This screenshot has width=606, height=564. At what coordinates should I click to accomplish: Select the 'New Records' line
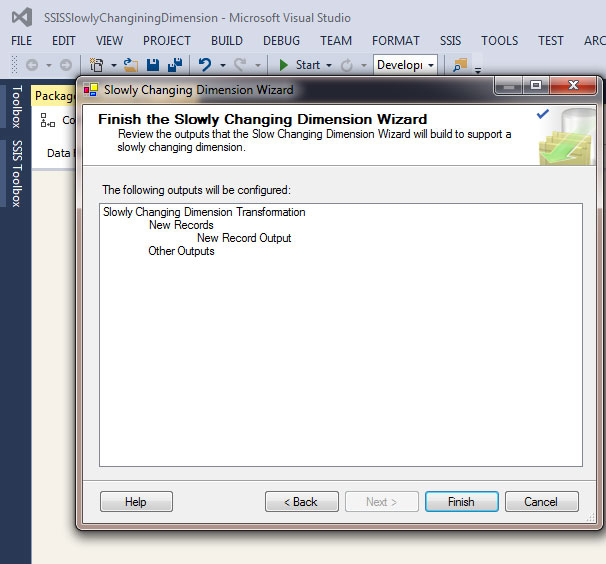181,225
